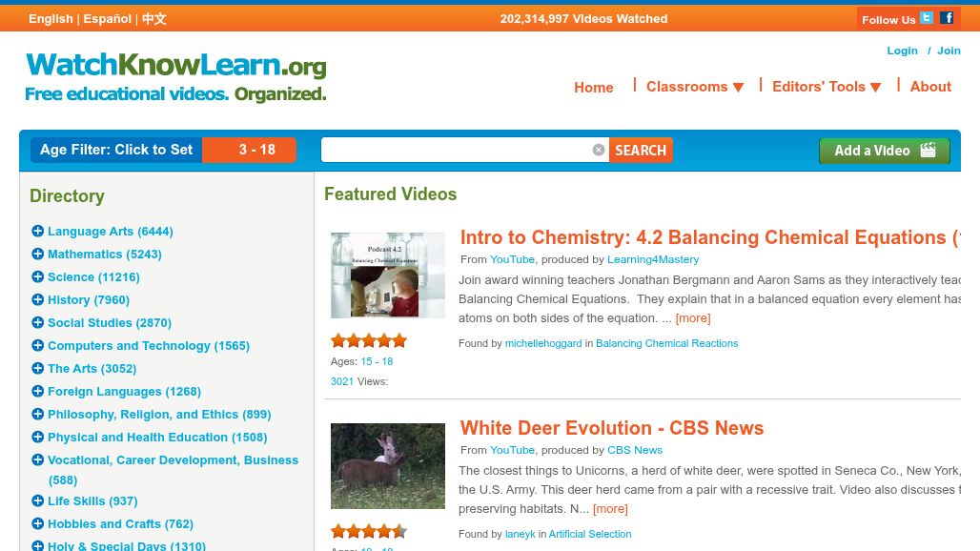Expand The Arts plus icon
This screenshot has height=551, width=980.
[x=37, y=369]
